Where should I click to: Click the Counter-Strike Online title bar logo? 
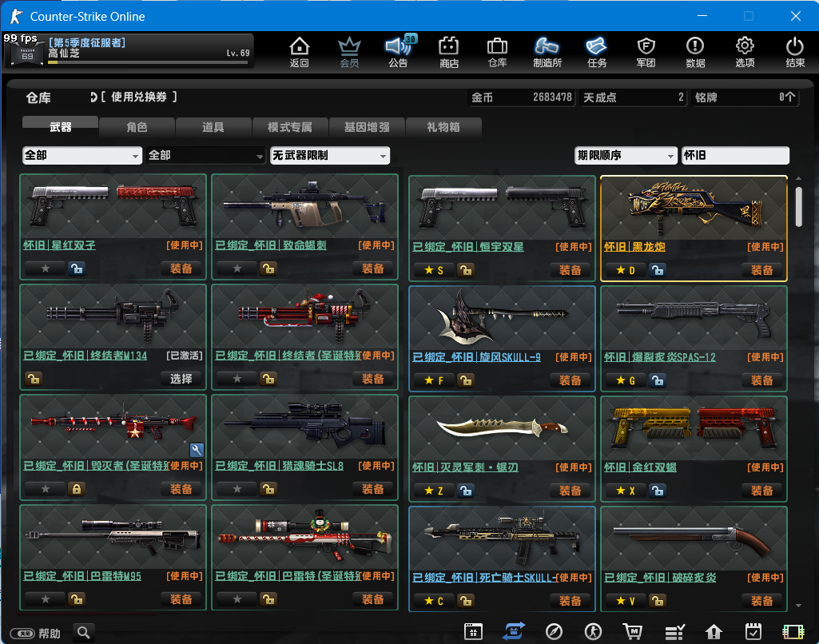pos(17,16)
